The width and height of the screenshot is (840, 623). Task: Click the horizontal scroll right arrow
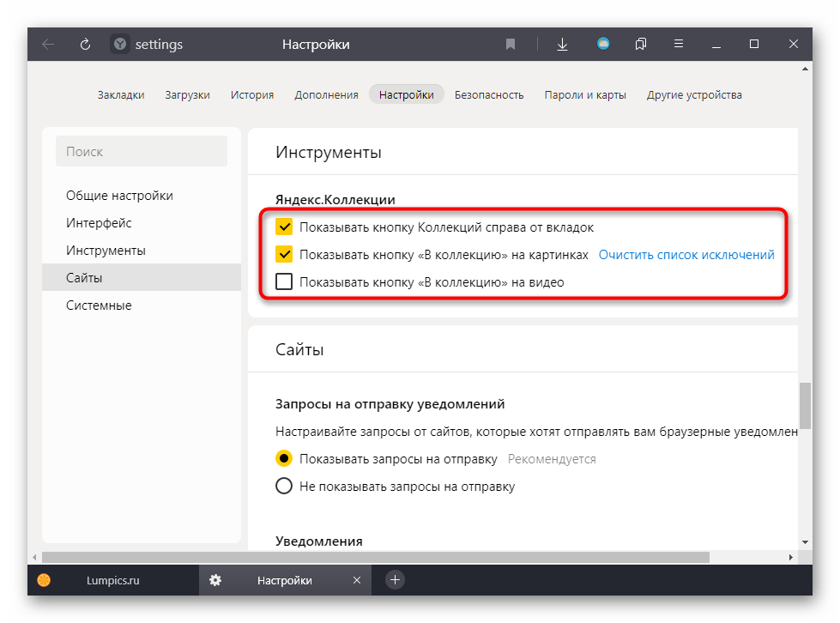(791, 557)
